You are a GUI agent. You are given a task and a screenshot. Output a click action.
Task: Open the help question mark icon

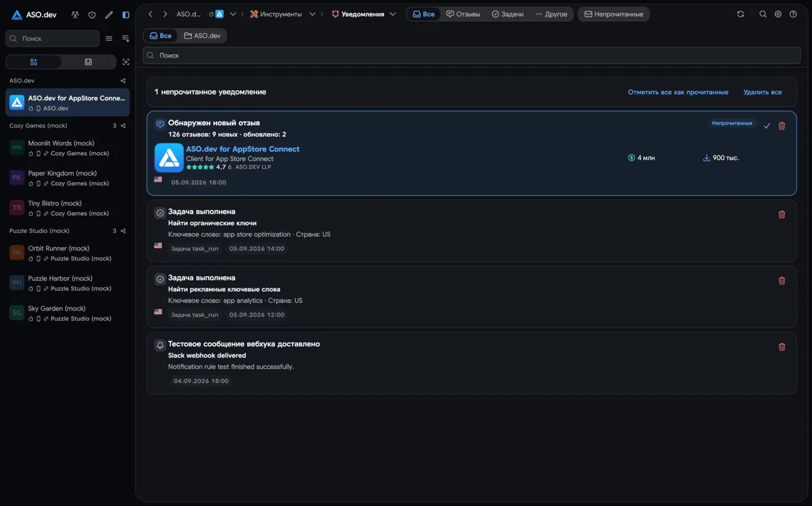[x=793, y=14]
